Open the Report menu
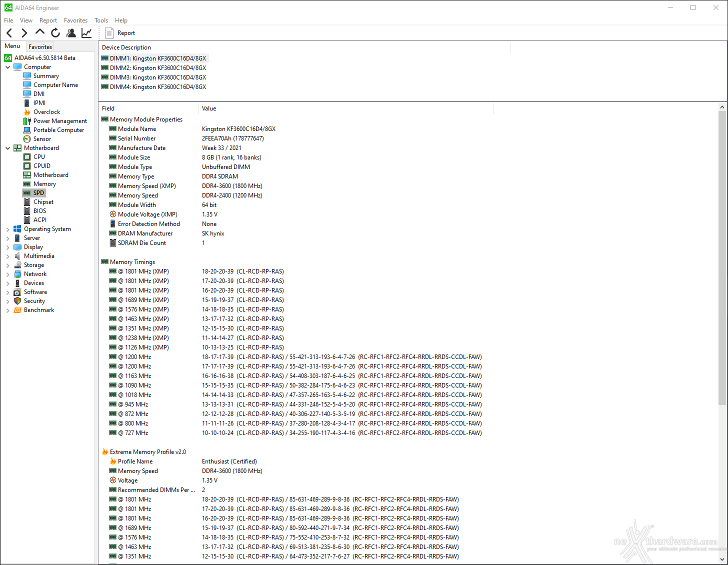 (x=48, y=20)
